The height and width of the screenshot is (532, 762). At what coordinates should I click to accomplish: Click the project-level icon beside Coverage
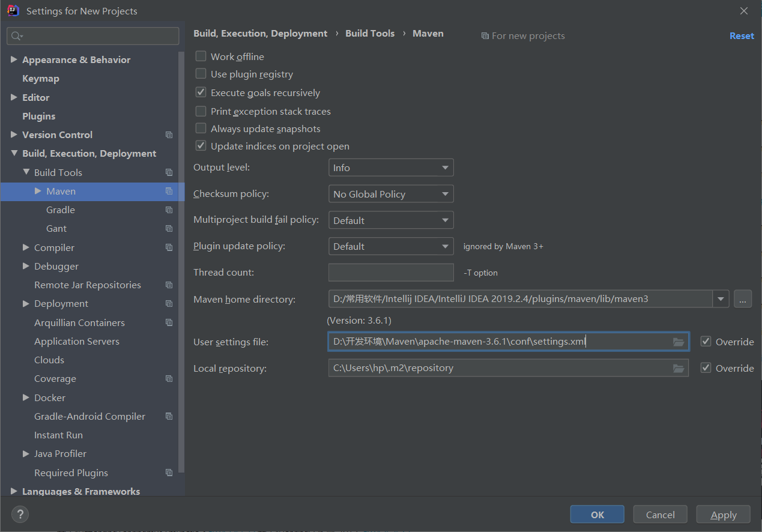click(x=169, y=379)
